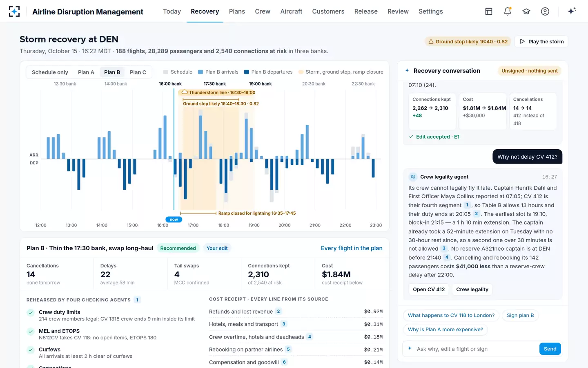Switch to the Aircraft tab
The height and width of the screenshot is (368, 588).
pos(291,11)
